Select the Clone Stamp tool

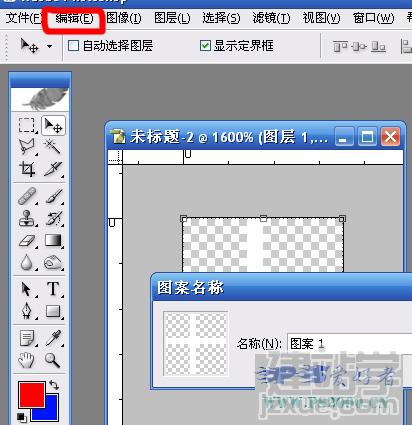tap(27, 218)
